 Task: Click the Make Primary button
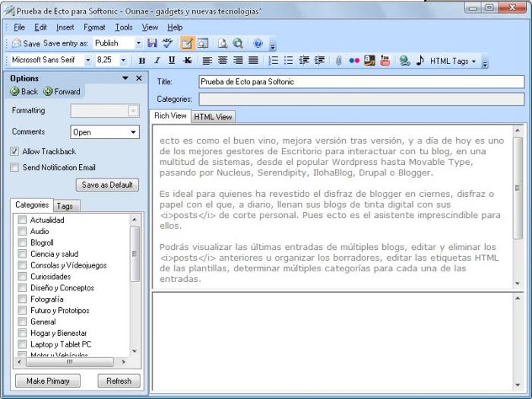[48, 381]
